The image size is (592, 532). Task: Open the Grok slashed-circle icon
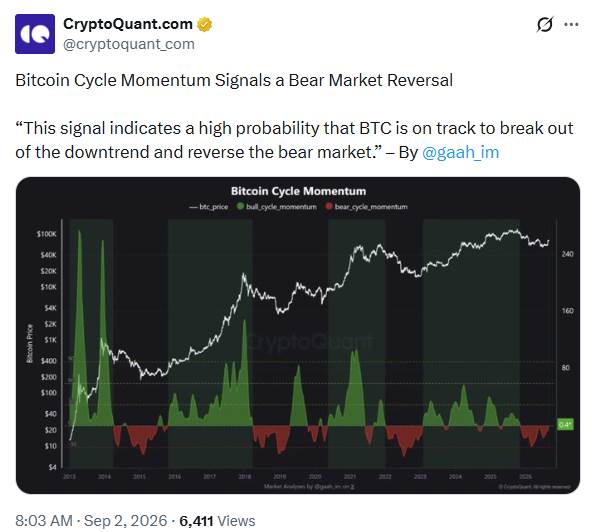[544, 25]
